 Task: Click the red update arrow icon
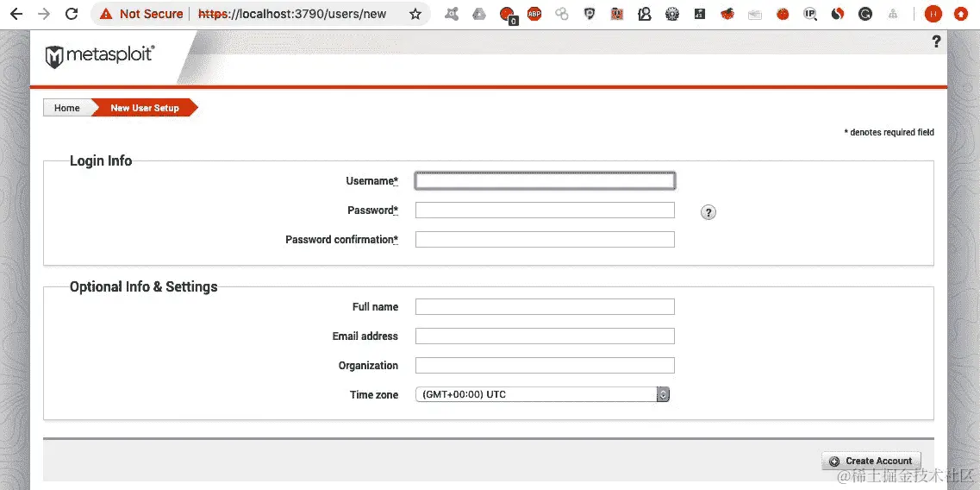(960, 14)
